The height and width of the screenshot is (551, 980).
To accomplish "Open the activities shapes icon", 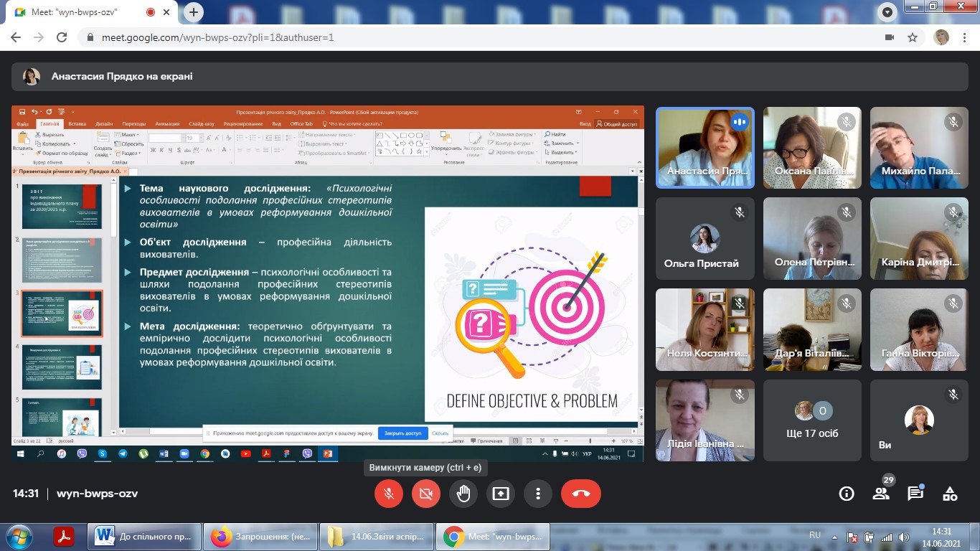I will 950,494.
